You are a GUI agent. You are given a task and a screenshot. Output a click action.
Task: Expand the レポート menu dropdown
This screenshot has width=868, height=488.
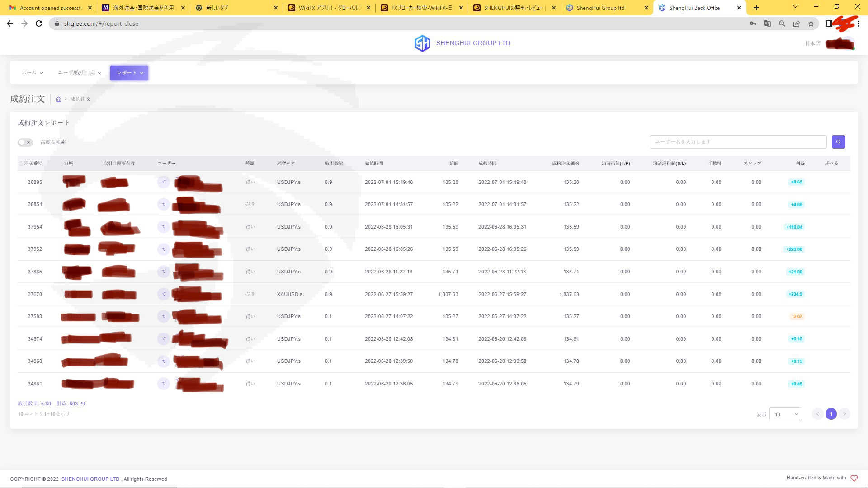coord(129,73)
